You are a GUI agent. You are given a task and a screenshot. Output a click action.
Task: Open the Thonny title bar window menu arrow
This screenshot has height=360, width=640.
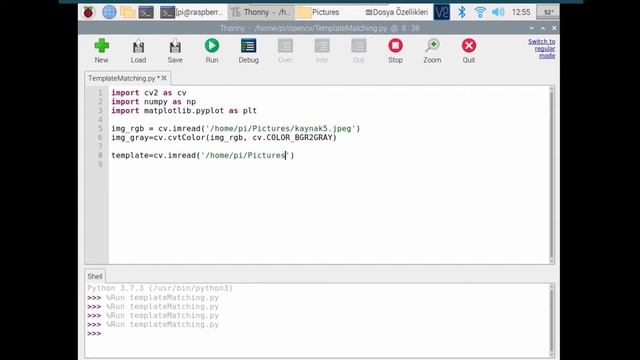[531, 28]
